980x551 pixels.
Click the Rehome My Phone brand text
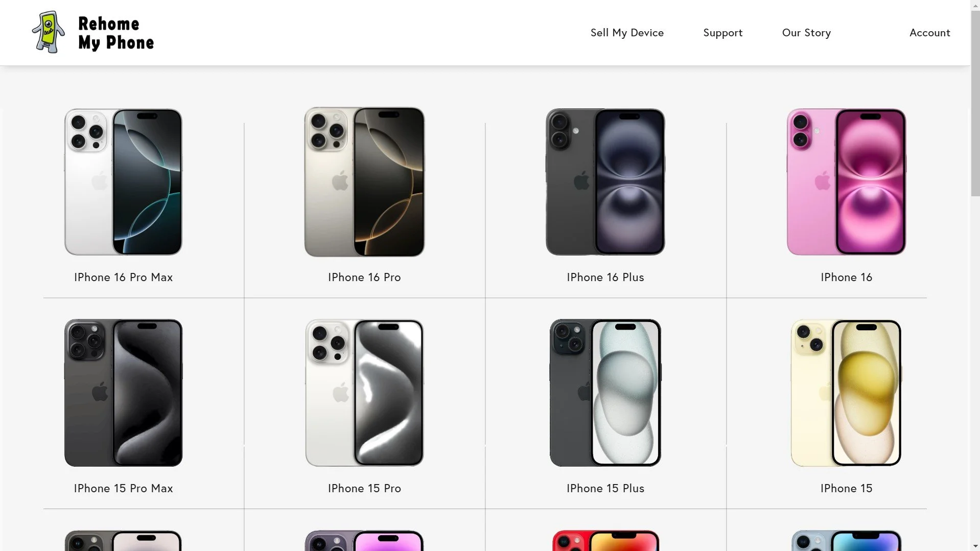[116, 33]
